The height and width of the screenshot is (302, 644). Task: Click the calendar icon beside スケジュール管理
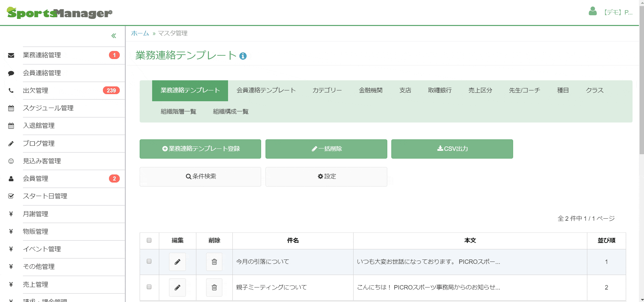tap(11, 108)
